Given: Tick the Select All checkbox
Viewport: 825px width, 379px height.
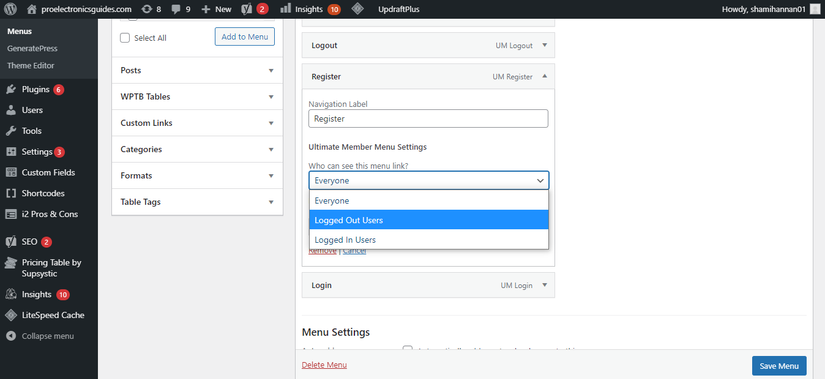Looking at the screenshot, I should 125,38.
